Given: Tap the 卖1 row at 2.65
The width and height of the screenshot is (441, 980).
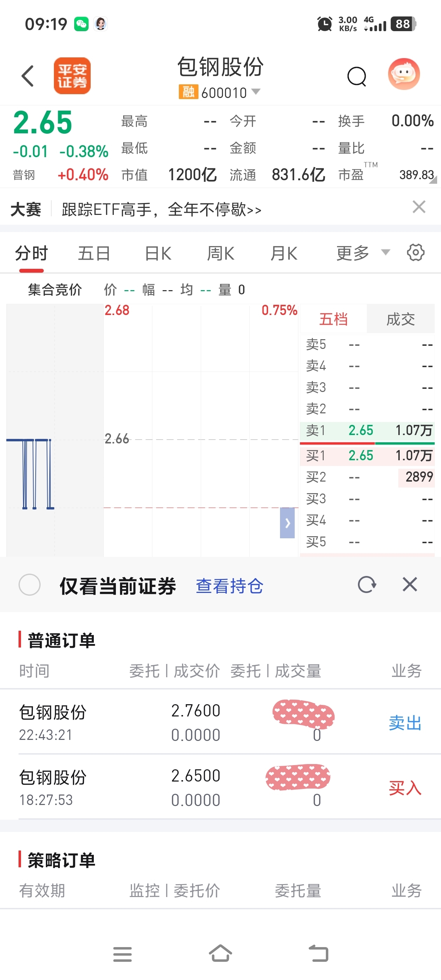Looking at the screenshot, I should [367, 430].
